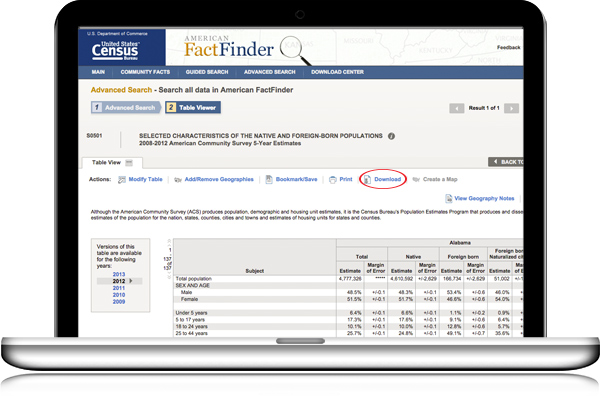The width and height of the screenshot is (600, 396).
Task: Switch to the Advanced Search step tab
Action: pos(125,108)
